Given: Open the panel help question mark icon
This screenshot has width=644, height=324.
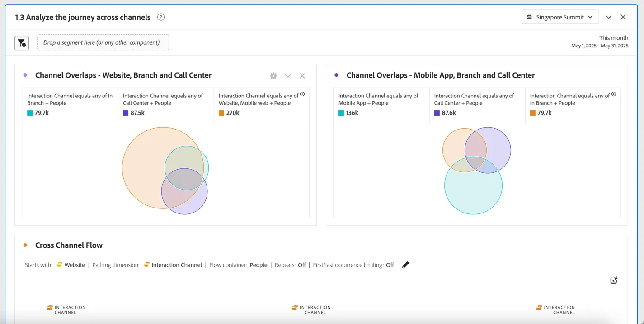Looking at the screenshot, I should 161,17.
